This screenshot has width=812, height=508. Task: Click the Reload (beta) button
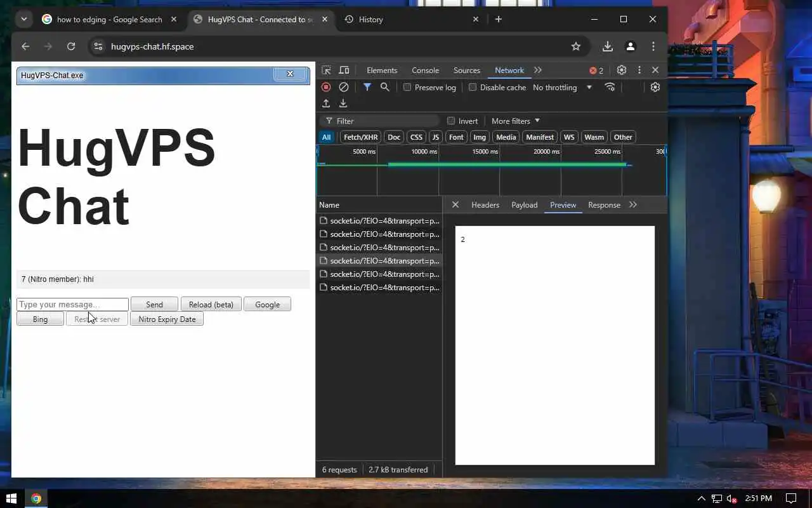[211, 304]
